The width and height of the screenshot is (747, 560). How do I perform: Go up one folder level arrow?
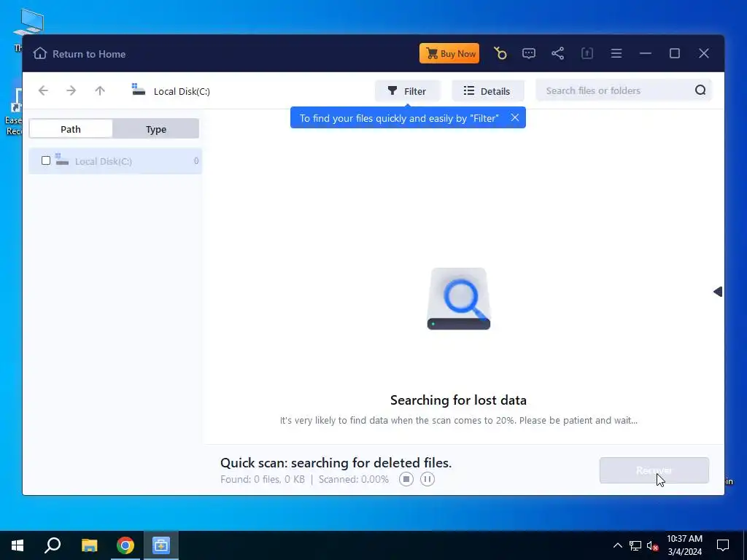click(x=99, y=90)
